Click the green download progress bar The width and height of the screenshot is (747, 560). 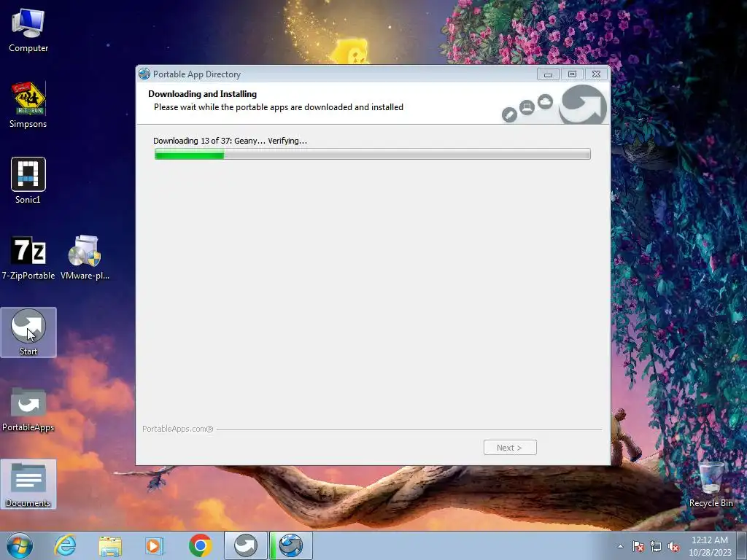(373, 154)
